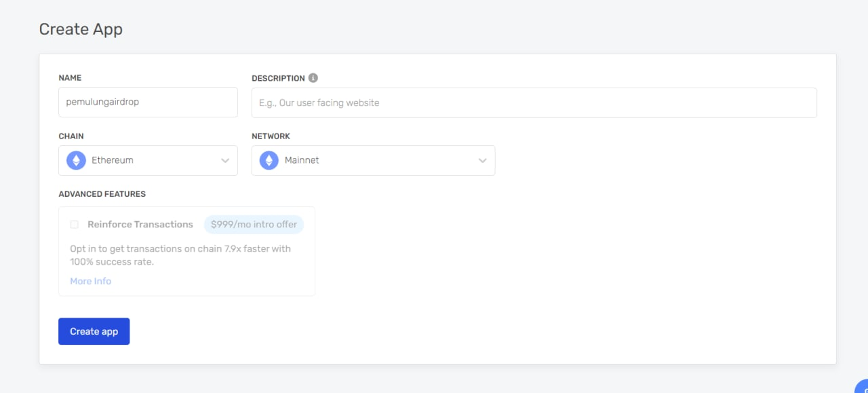Screen dimensions: 868x393
Task: Click the Description placeholder text field
Action: coord(534,102)
